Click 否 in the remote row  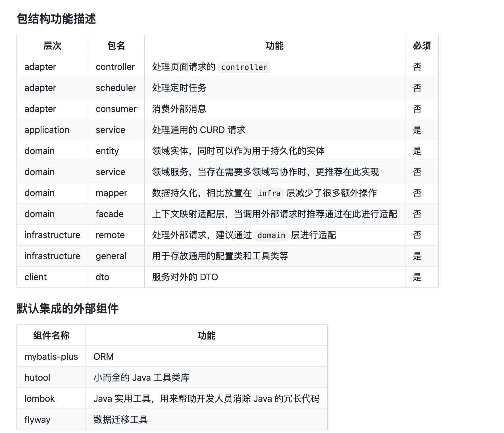417,235
